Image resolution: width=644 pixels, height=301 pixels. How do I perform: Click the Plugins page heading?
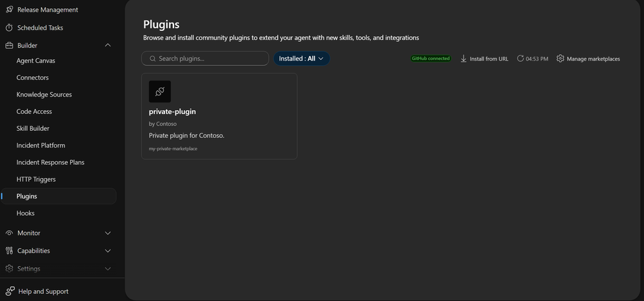[x=161, y=24]
